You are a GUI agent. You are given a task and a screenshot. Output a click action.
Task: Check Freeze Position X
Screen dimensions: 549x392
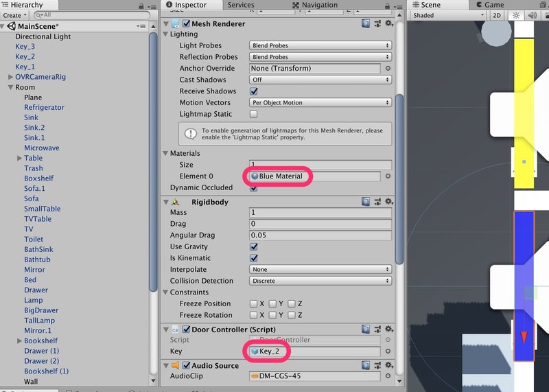[x=253, y=303]
